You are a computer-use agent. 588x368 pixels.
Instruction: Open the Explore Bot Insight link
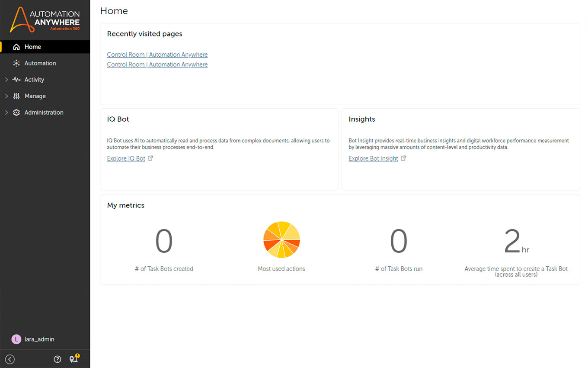(373, 158)
